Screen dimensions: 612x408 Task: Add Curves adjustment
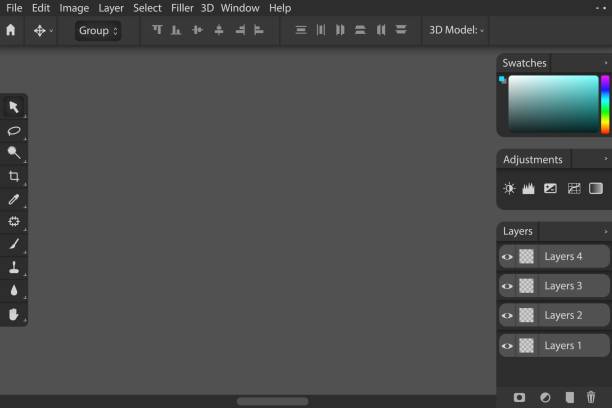coord(574,189)
